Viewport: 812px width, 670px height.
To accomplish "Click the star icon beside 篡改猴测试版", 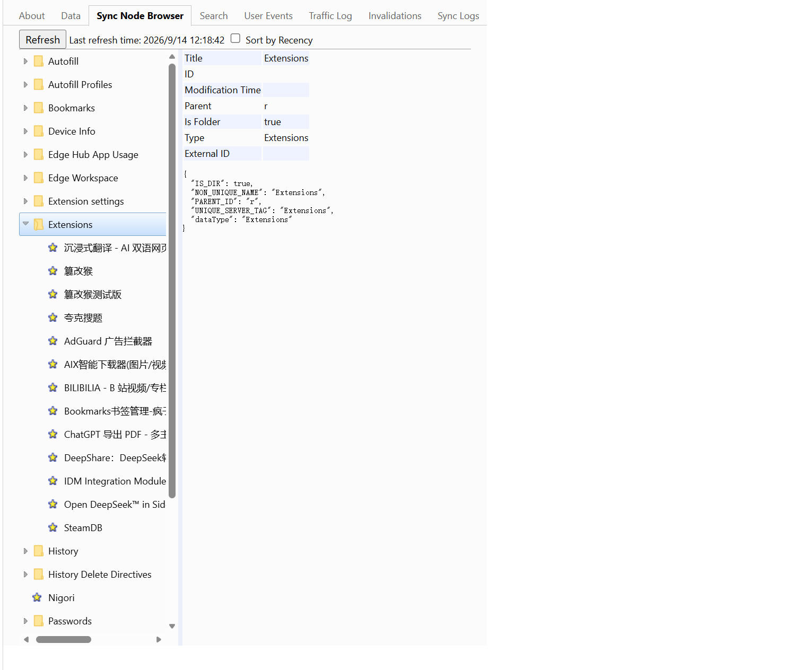I will [53, 294].
